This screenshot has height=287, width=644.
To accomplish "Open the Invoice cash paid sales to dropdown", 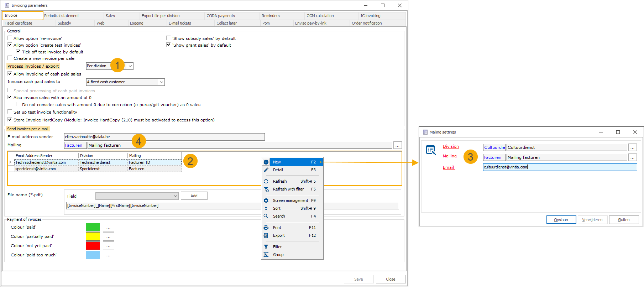I will 161,82.
